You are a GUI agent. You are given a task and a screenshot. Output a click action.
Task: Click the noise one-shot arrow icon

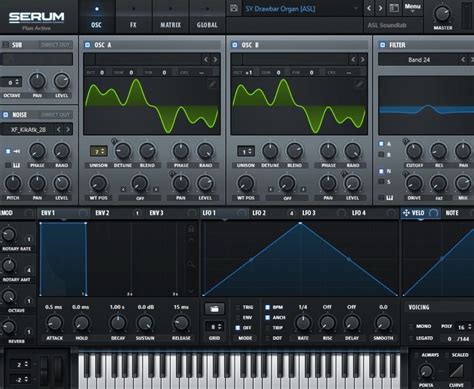pyautogui.click(x=17, y=151)
